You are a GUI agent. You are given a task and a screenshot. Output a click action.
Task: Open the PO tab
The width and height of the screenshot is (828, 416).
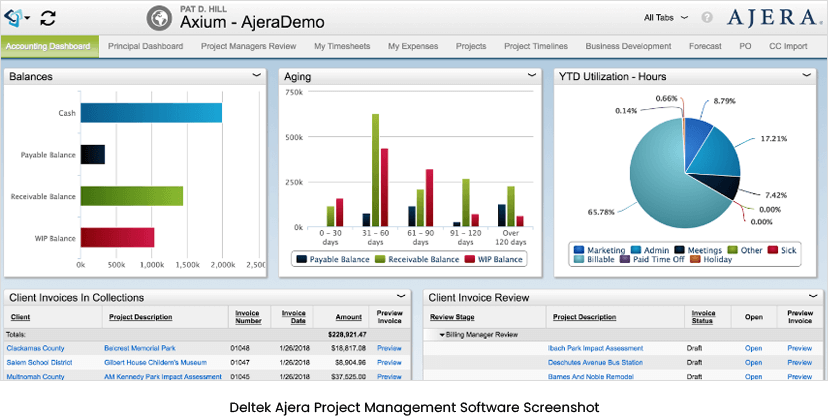(x=745, y=46)
